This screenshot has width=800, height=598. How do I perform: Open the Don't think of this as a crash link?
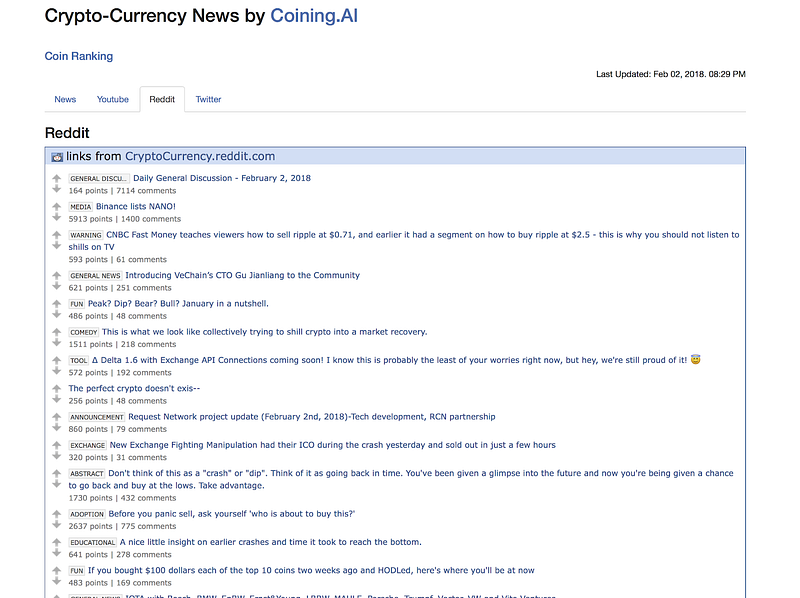click(x=401, y=480)
